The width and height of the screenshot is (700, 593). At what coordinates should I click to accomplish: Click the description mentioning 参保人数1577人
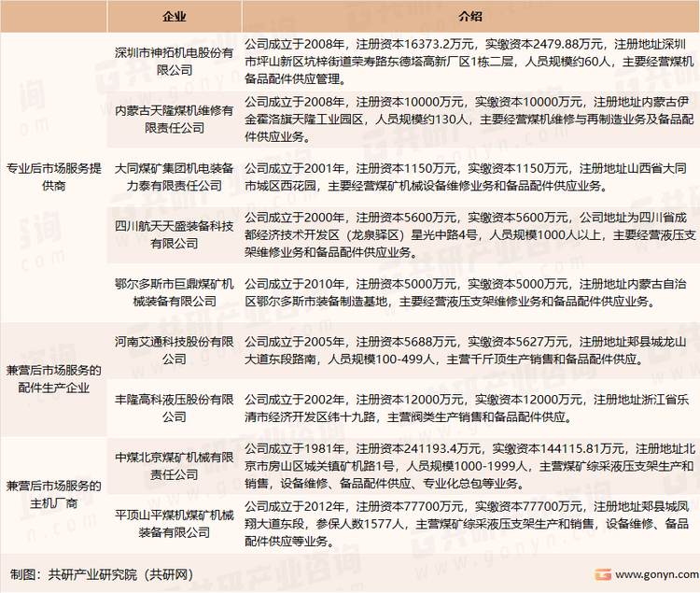pos(470,524)
